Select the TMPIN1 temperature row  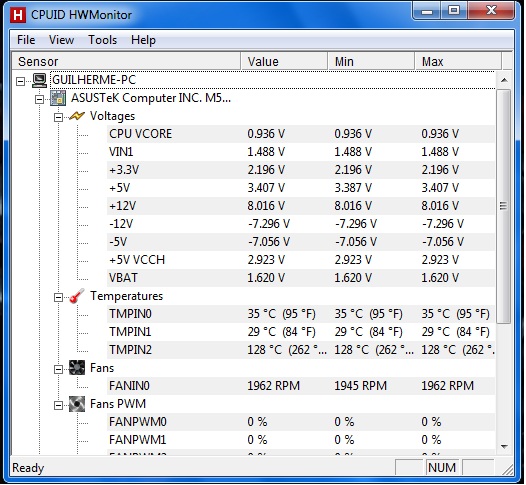[x=301, y=332]
